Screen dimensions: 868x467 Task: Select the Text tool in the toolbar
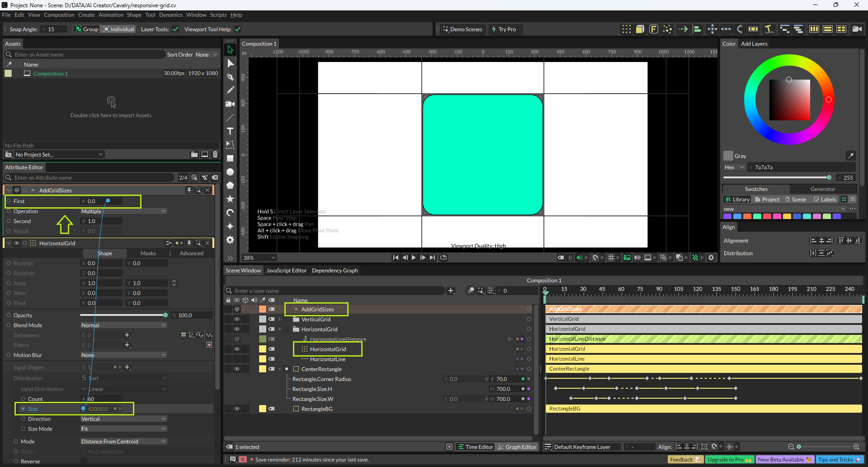[x=230, y=131]
